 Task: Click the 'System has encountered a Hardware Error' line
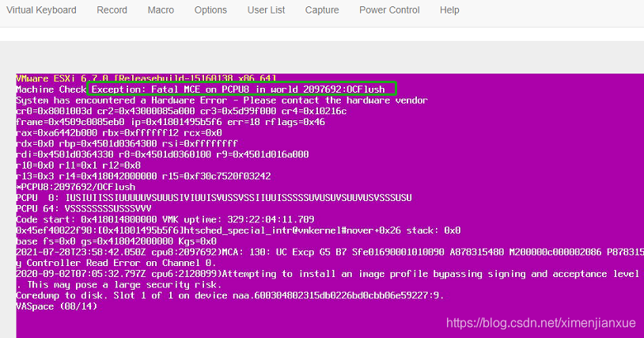click(222, 101)
